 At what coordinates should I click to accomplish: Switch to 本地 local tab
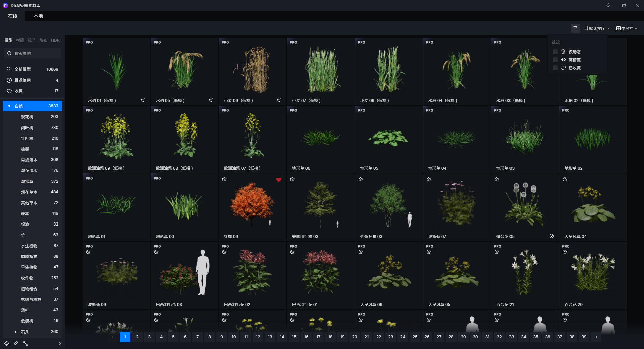(38, 16)
